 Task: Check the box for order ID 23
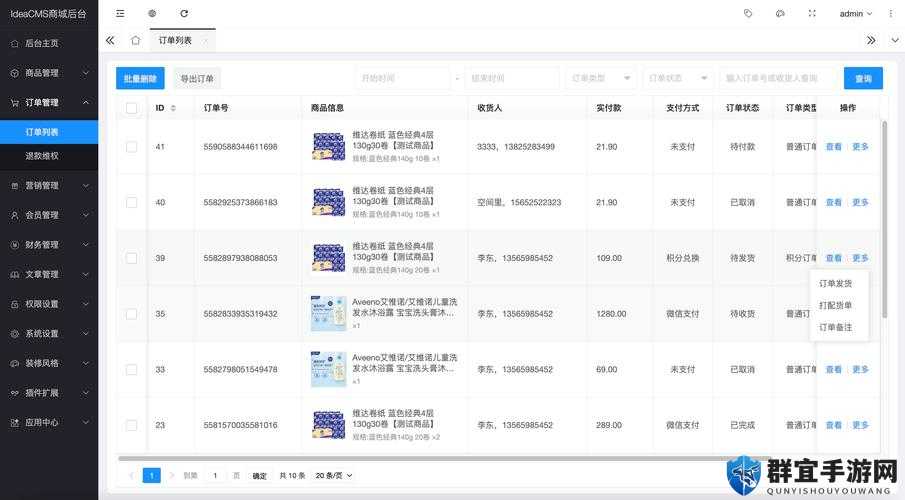pos(132,426)
